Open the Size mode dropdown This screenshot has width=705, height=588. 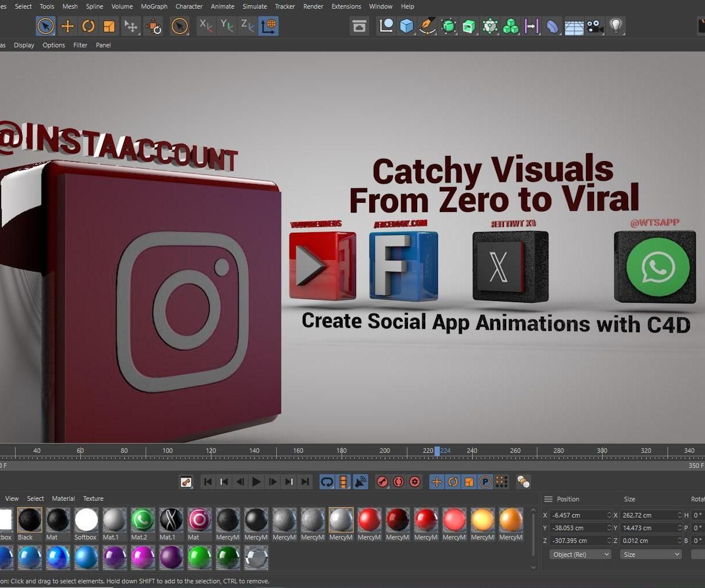tap(651, 554)
